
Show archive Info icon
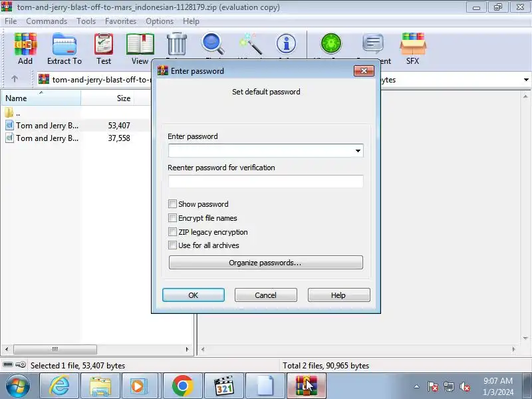pos(286,44)
